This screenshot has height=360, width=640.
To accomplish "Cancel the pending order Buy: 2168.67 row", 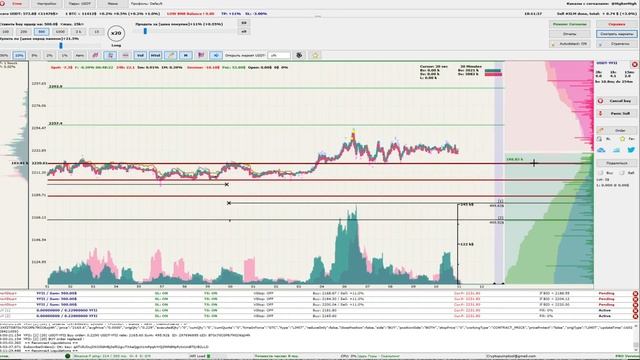I will coord(636,293).
